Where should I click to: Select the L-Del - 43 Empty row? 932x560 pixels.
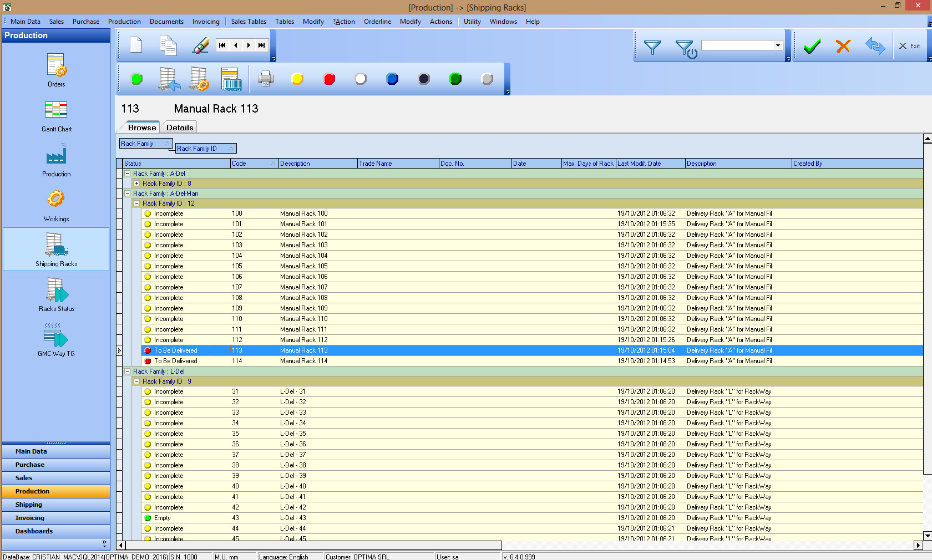click(x=532, y=518)
